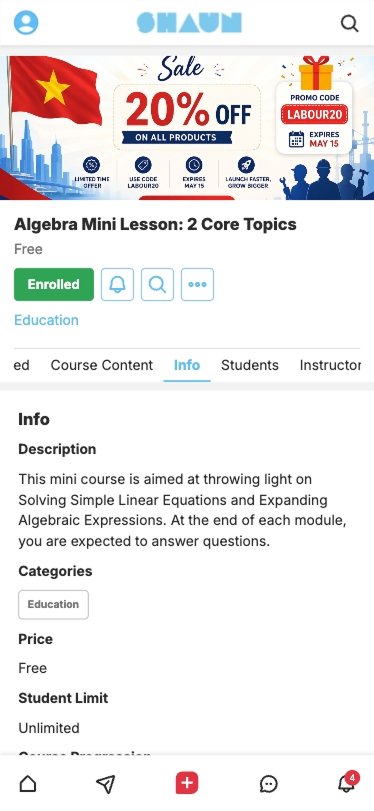Click the course search icon button
Image resolution: width=374 pixels, height=811 pixels.
(x=157, y=284)
